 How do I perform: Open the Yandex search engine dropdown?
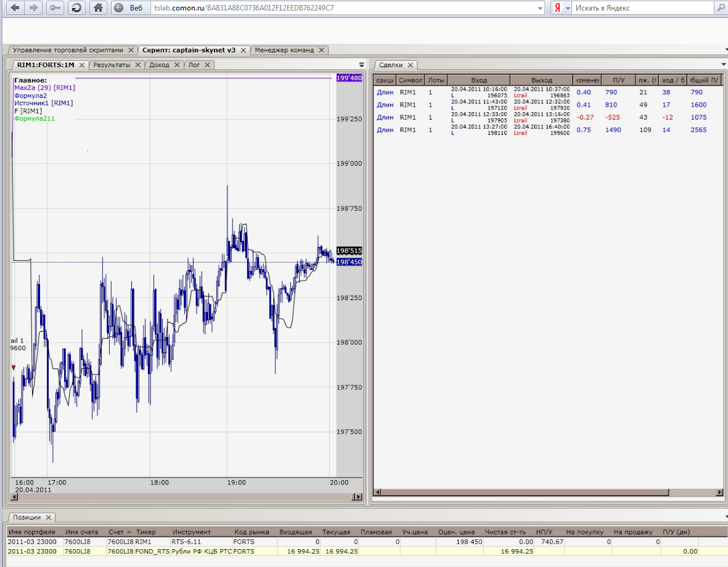568,8
